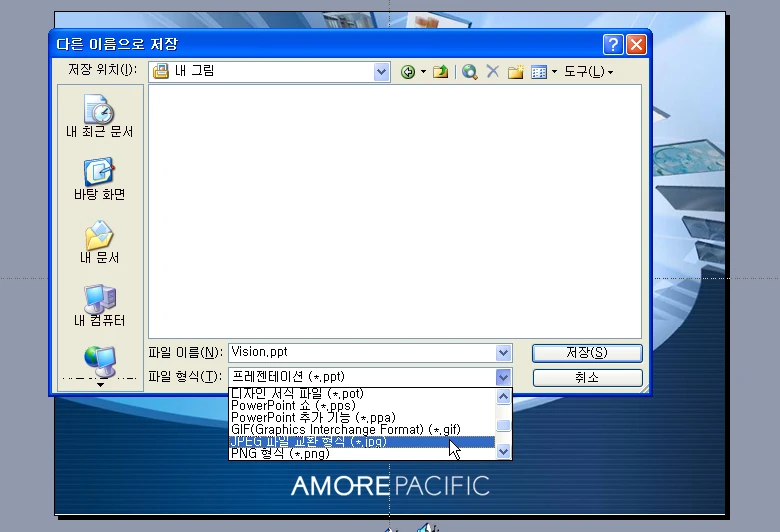This screenshot has width=780, height=532.
Task: Select PowerPoint 쇼 (*.pps) format
Action: click(x=362, y=406)
